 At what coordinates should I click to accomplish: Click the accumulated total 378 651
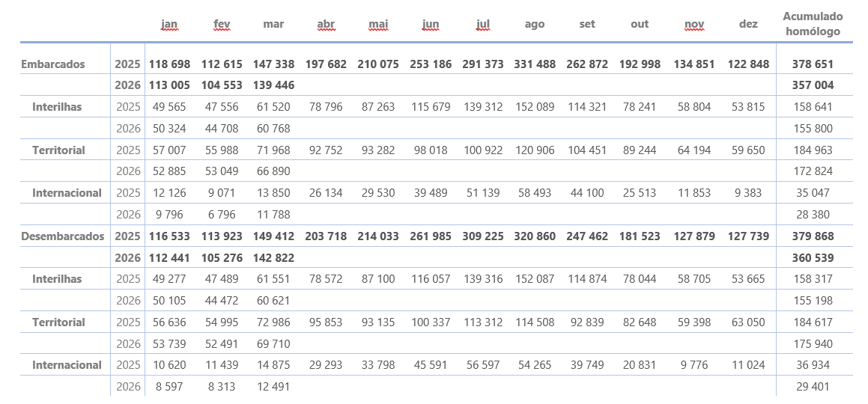[813, 64]
